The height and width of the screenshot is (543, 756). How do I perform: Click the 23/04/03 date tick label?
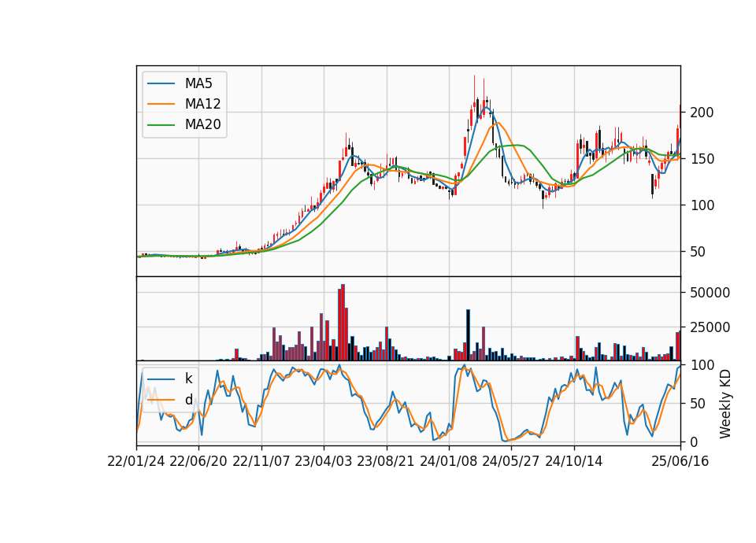(324, 461)
